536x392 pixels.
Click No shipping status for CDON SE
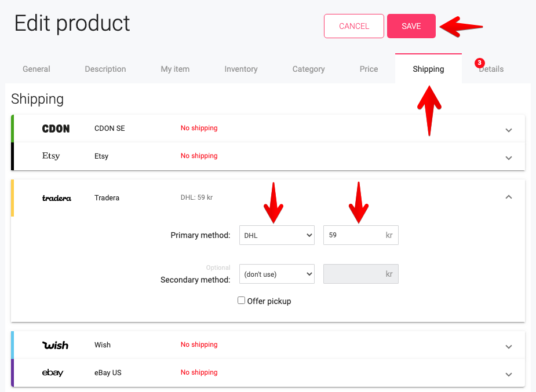199,128
